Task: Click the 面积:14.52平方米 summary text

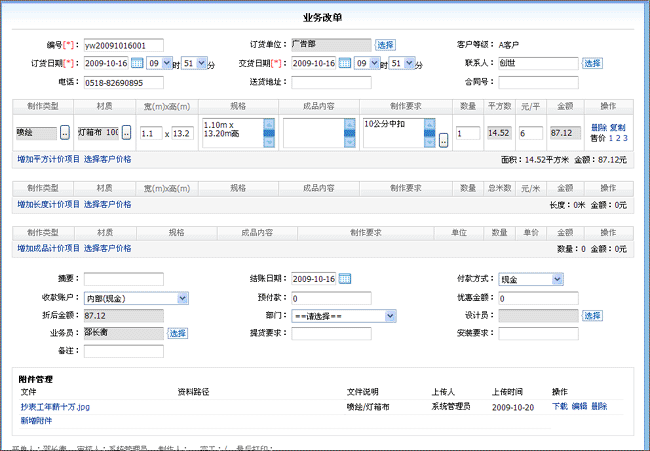Action: tap(535, 160)
